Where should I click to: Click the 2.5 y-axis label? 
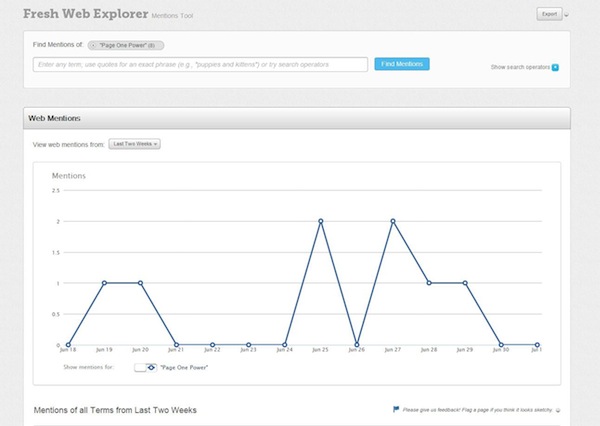pos(56,190)
